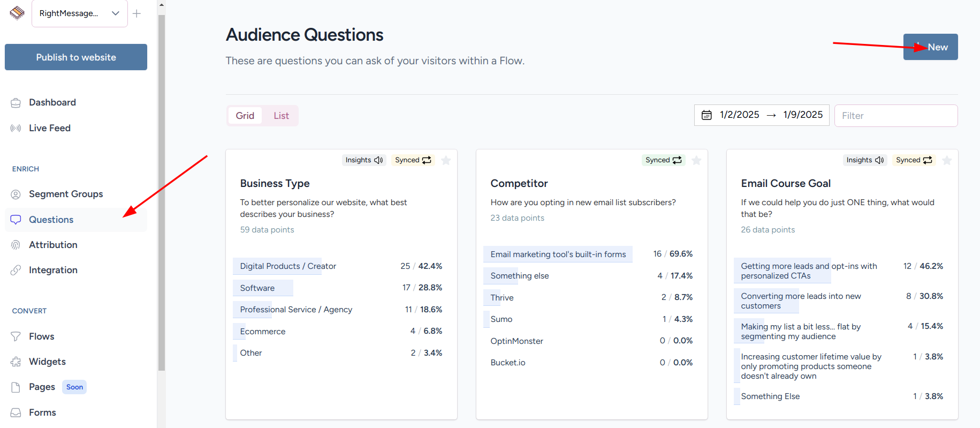
Task: Select Attribution in the sidebar
Action: click(x=53, y=245)
